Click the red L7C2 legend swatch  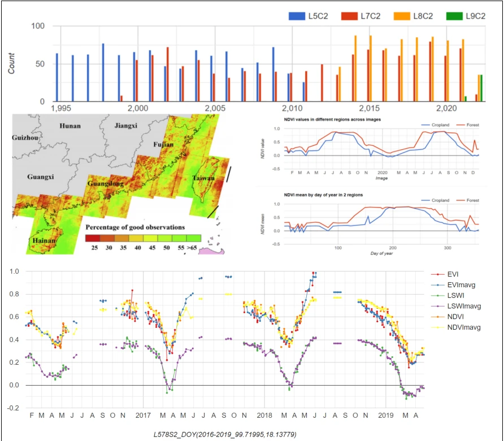(349, 16)
